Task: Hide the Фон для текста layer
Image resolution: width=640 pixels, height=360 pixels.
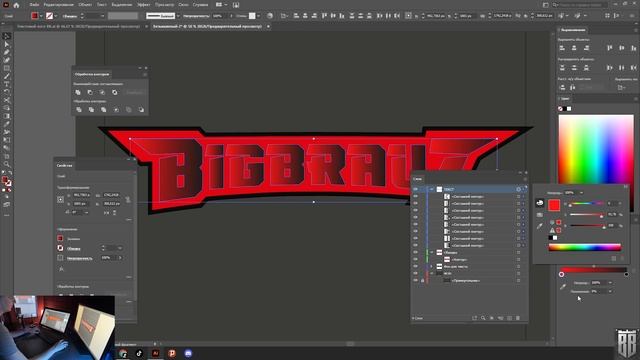Action: pyautogui.click(x=416, y=267)
